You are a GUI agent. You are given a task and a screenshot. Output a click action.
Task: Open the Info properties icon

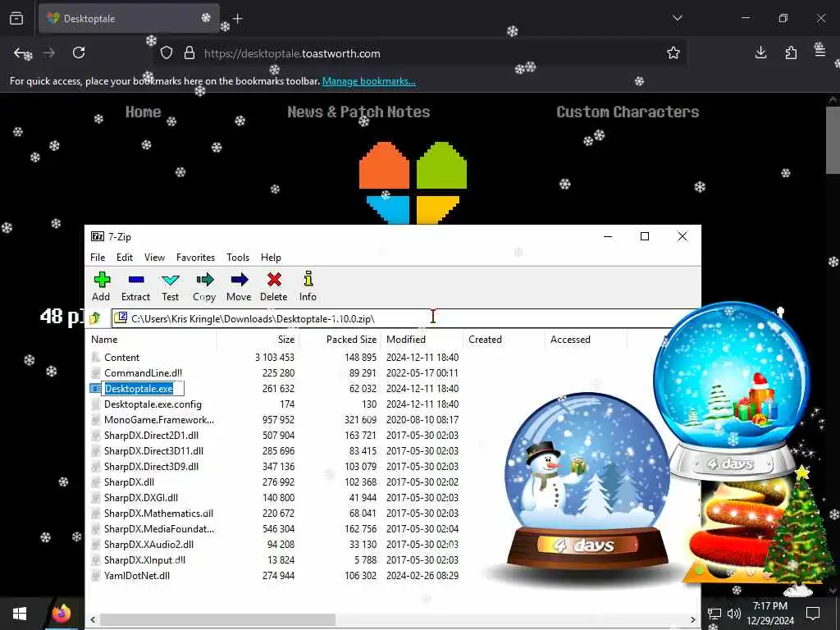pos(308,279)
